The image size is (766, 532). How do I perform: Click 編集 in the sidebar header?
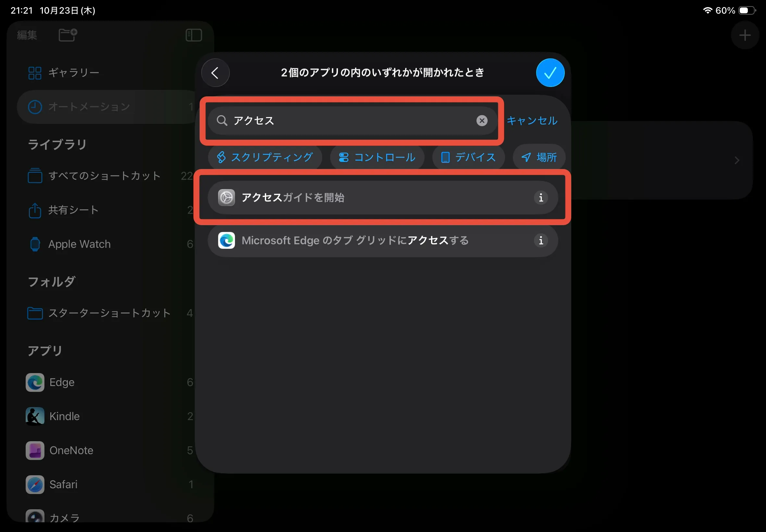[x=27, y=35]
